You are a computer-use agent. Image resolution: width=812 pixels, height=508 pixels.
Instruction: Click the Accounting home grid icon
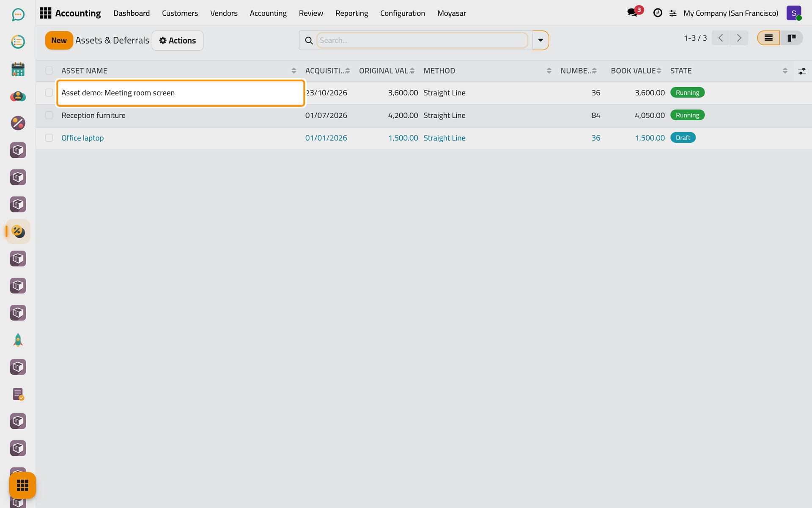pyautogui.click(x=45, y=13)
